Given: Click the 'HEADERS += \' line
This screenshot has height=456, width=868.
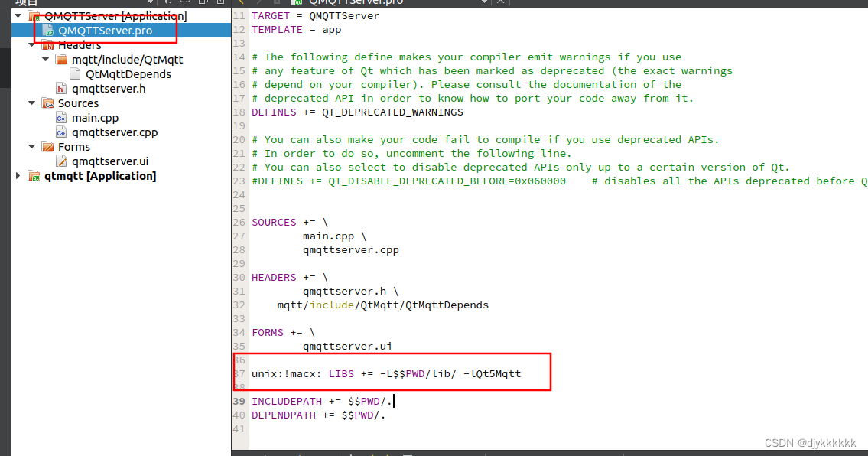Looking at the screenshot, I should (x=290, y=278).
